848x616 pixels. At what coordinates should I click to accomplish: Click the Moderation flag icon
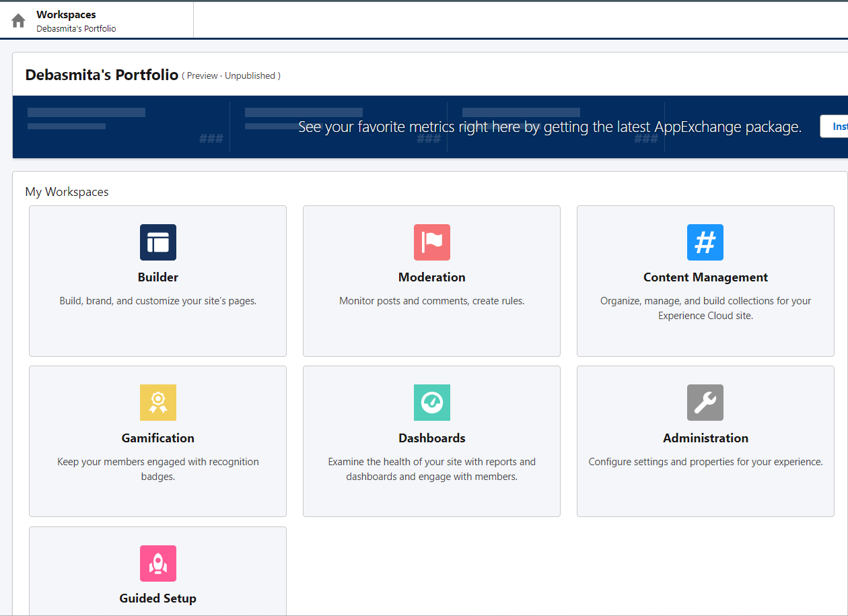(x=431, y=242)
